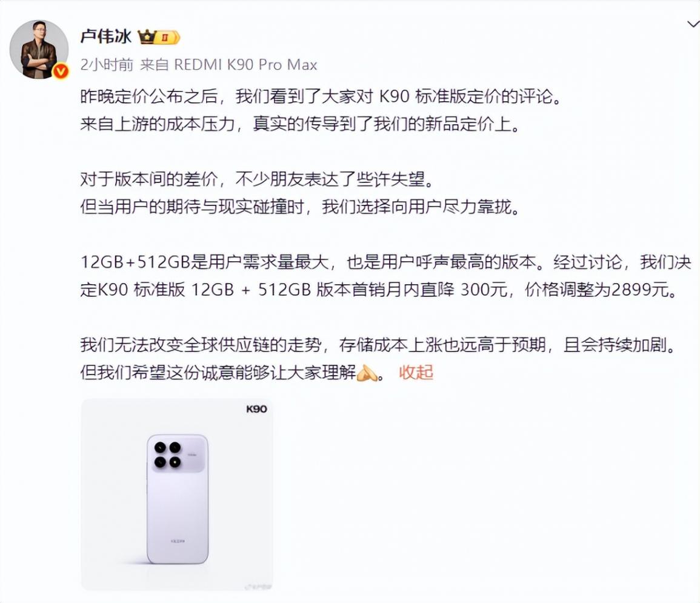Screen dimensions: 700x603
Task: Click the 2小时前 timestamp
Action: (107, 65)
